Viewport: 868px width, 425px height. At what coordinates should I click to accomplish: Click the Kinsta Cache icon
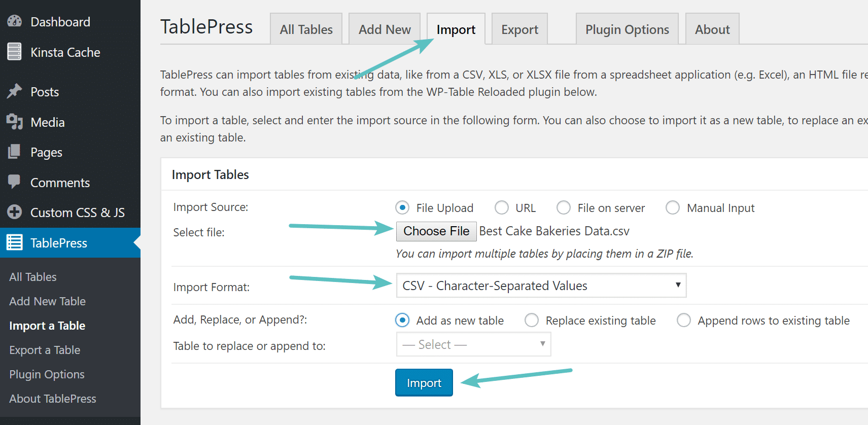[15, 52]
